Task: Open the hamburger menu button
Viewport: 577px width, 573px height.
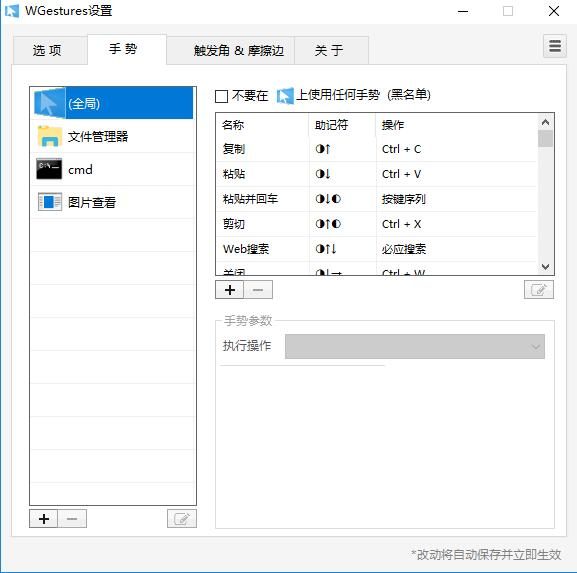Action: (x=555, y=46)
